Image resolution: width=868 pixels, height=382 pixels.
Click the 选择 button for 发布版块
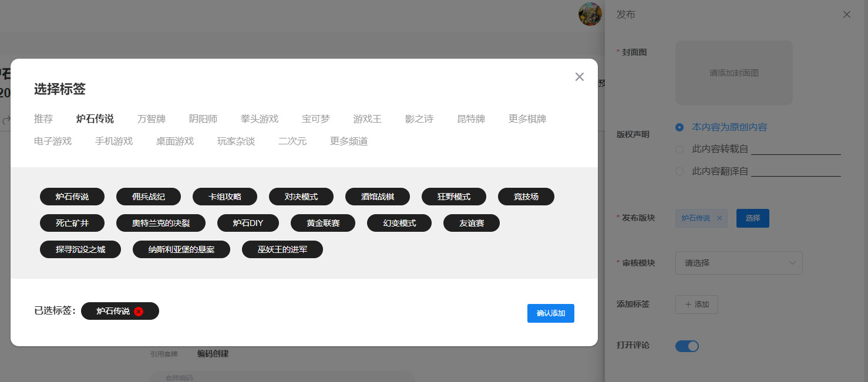point(753,218)
